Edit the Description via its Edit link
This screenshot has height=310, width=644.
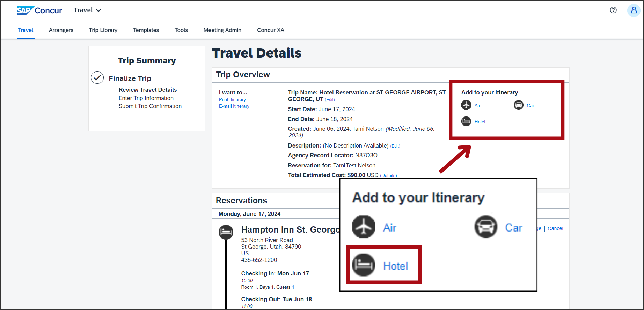[395, 146]
